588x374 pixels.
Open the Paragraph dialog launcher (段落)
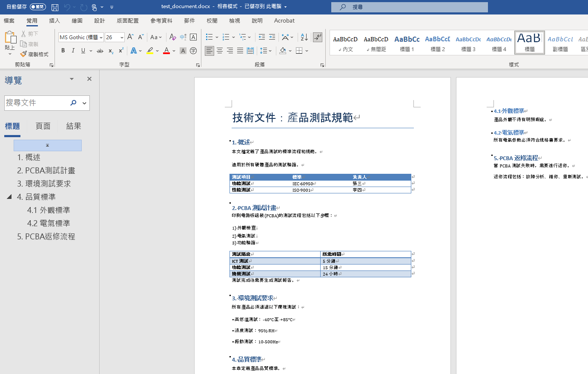pyautogui.click(x=322, y=65)
